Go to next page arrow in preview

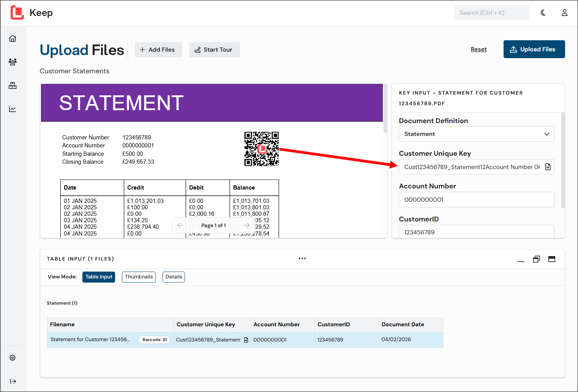[247, 225]
